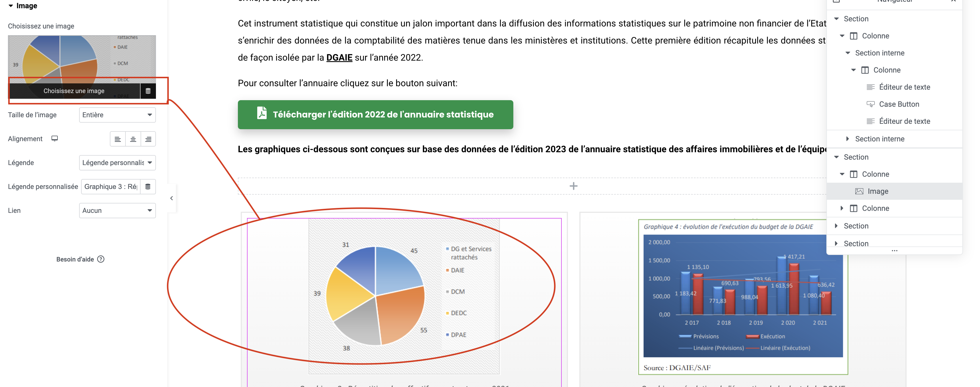980x387 pixels.
Task: Expand the third Section in Navigateur
Action: (836, 226)
